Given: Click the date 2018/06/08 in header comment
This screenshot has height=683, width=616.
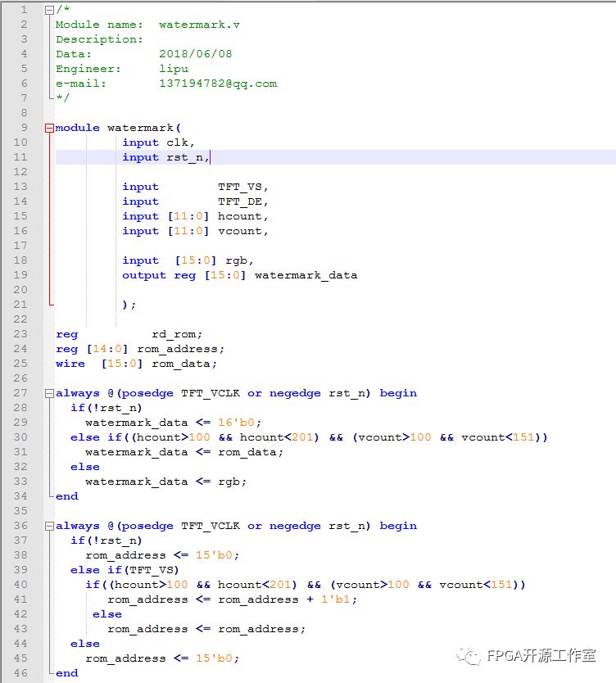Looking at the screenshot, I should pos(195,54).
